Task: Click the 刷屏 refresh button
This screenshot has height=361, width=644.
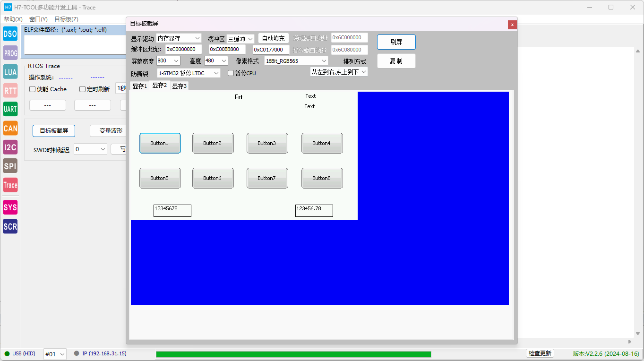Action: [396, 42]
